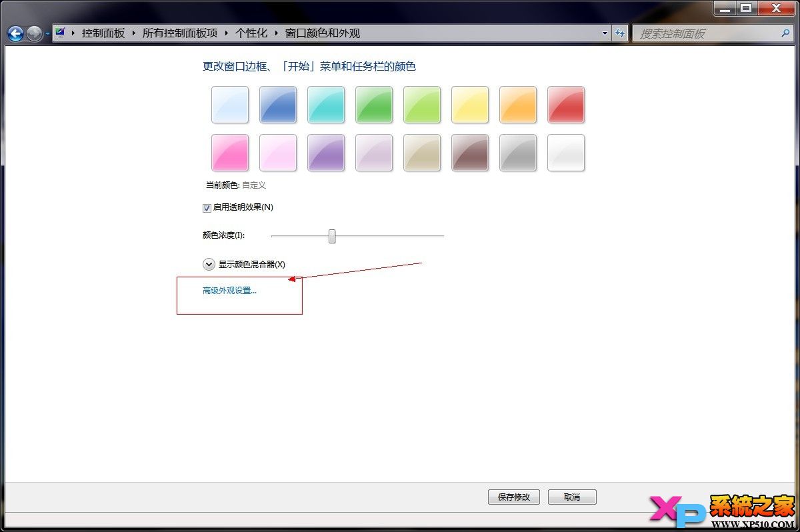
Task: Click the refresh icon beside the address bar
Action: [621, 33]
